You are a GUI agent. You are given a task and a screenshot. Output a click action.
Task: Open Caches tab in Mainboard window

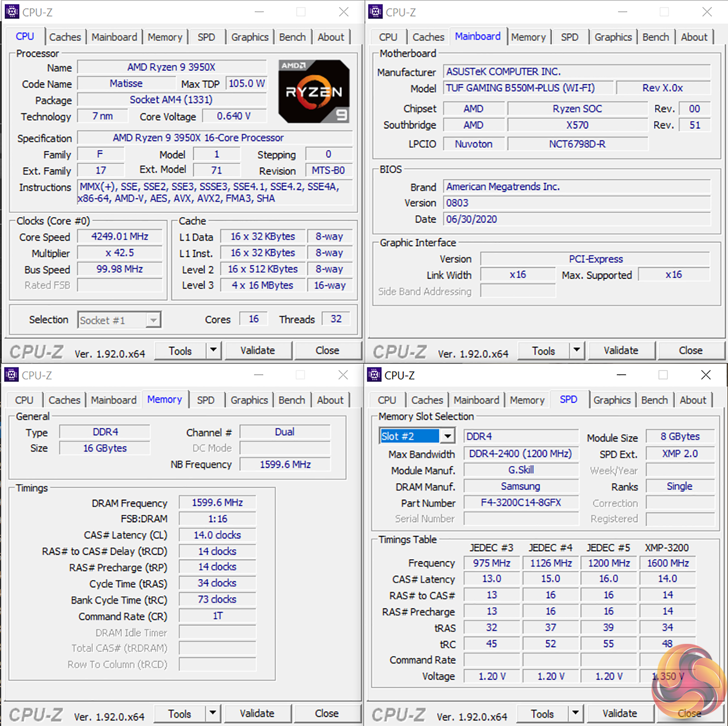[428, 37]
